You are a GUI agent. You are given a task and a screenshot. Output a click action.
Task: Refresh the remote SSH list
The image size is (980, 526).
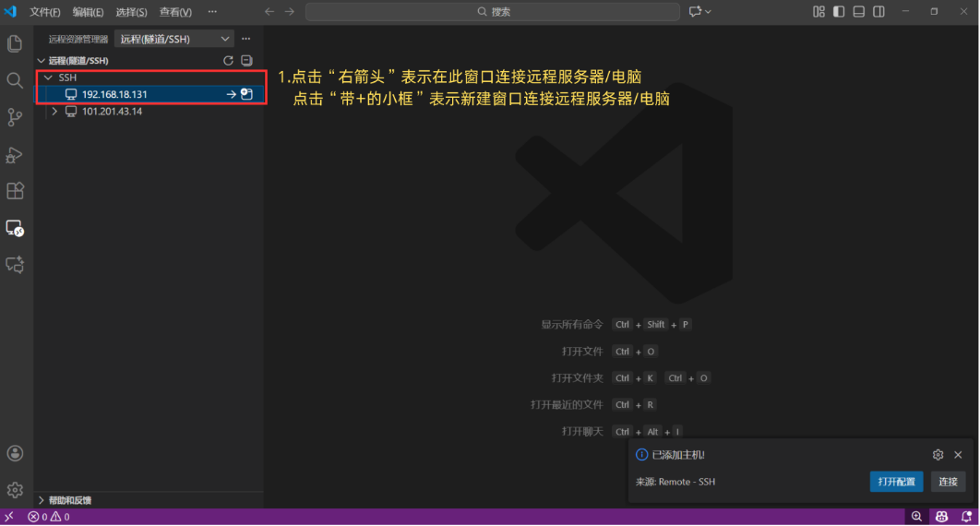[x=228, y=61]
